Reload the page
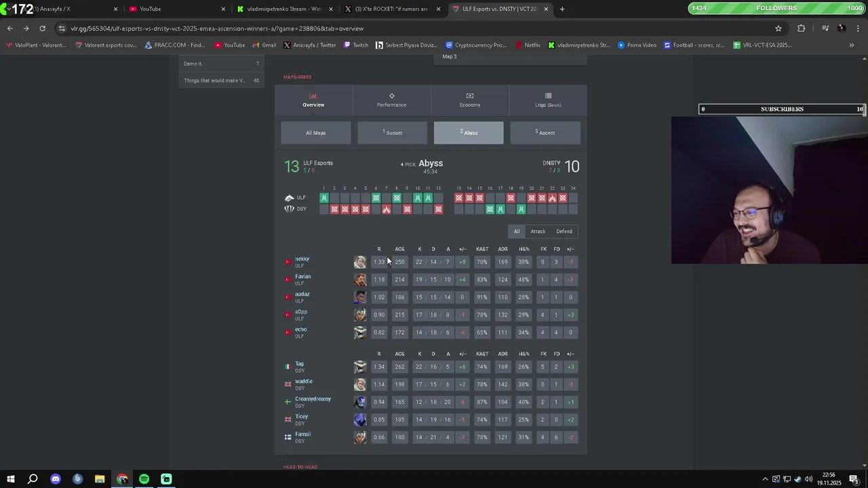The image size is (868, 488). coord(42,28)
